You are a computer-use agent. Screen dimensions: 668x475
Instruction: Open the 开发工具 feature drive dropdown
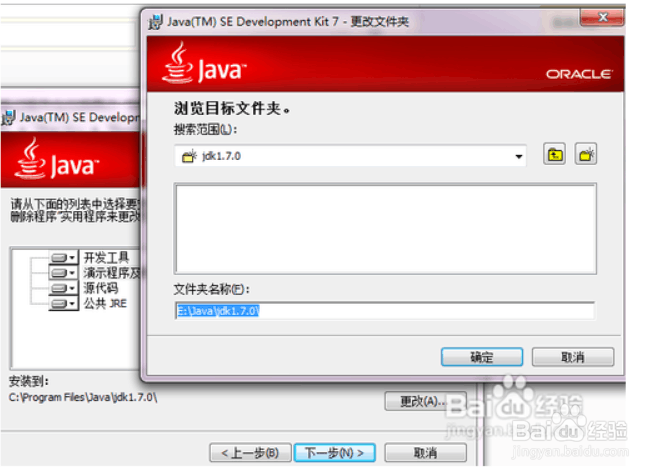63,257
